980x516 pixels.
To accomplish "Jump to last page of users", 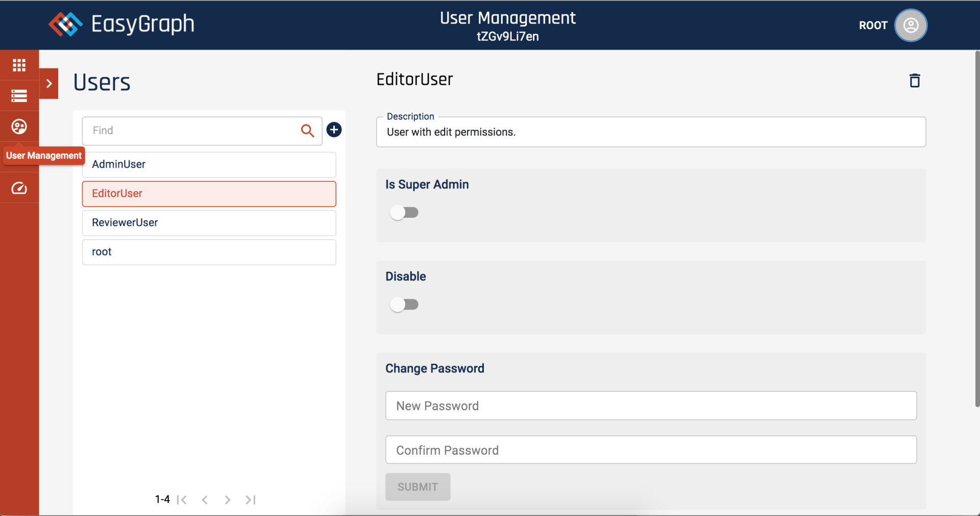I will [x=250, y=500].
